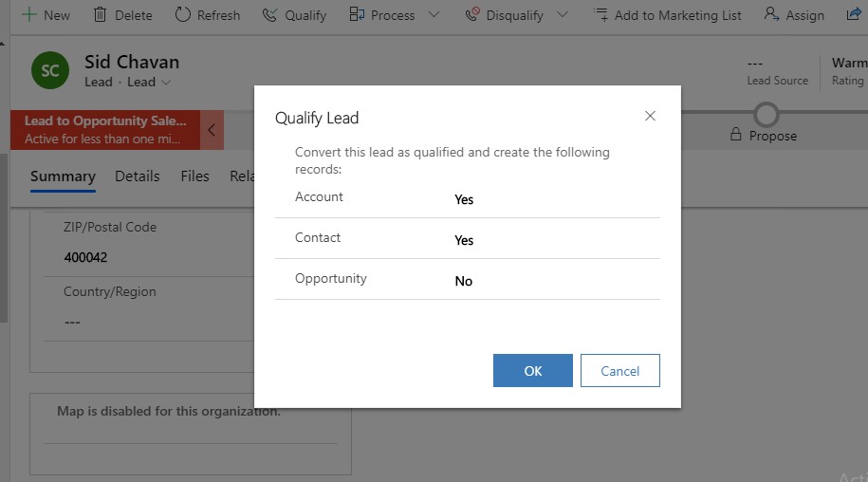Open the Lead form selector chevron
Screen dimensions: 868x482
(165, 83)
